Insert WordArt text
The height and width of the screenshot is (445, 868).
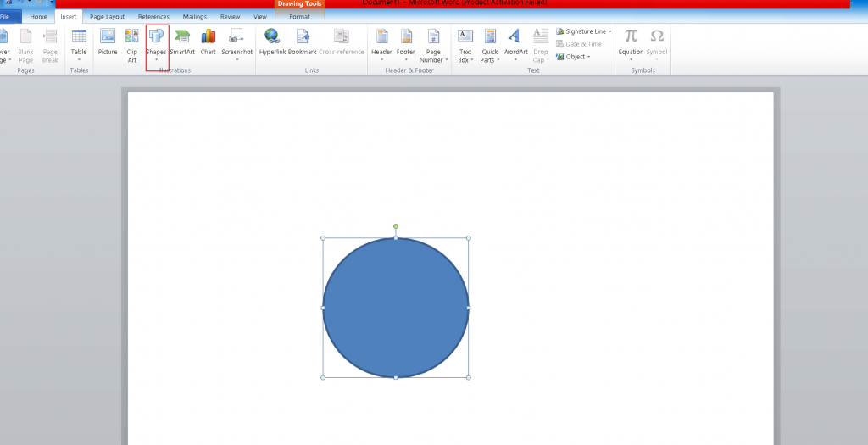[x=515, y=46]
